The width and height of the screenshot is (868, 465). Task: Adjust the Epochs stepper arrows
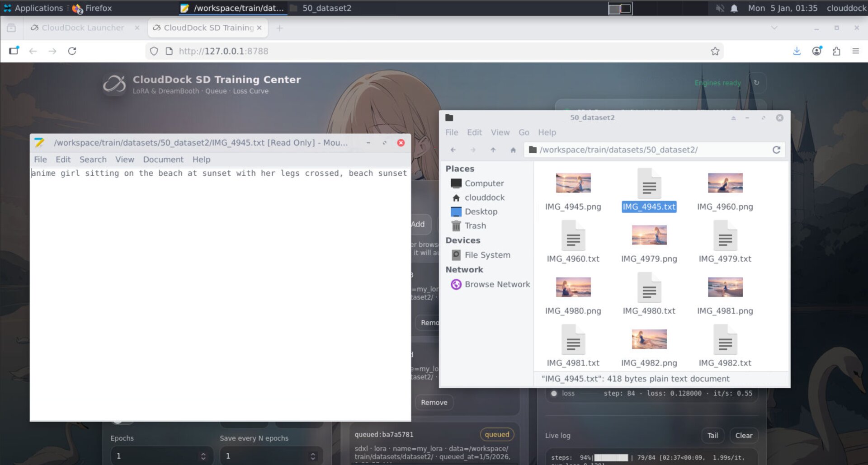click(203, 456)
